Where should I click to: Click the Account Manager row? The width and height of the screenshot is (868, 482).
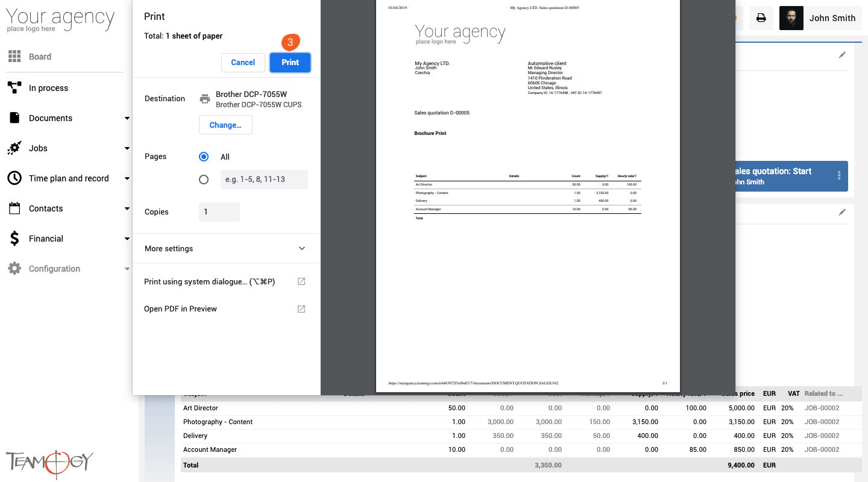pyautogui.click(x=521, y=449)
